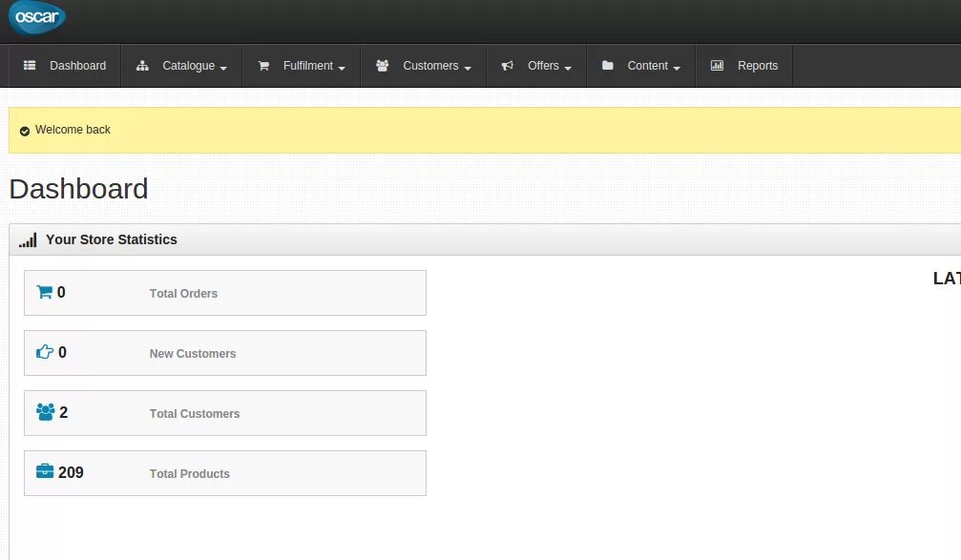The width and height of the screenshot is (961, 560).
Task: Click the cart icon in Total Orders card
Action: coord(44,292)
